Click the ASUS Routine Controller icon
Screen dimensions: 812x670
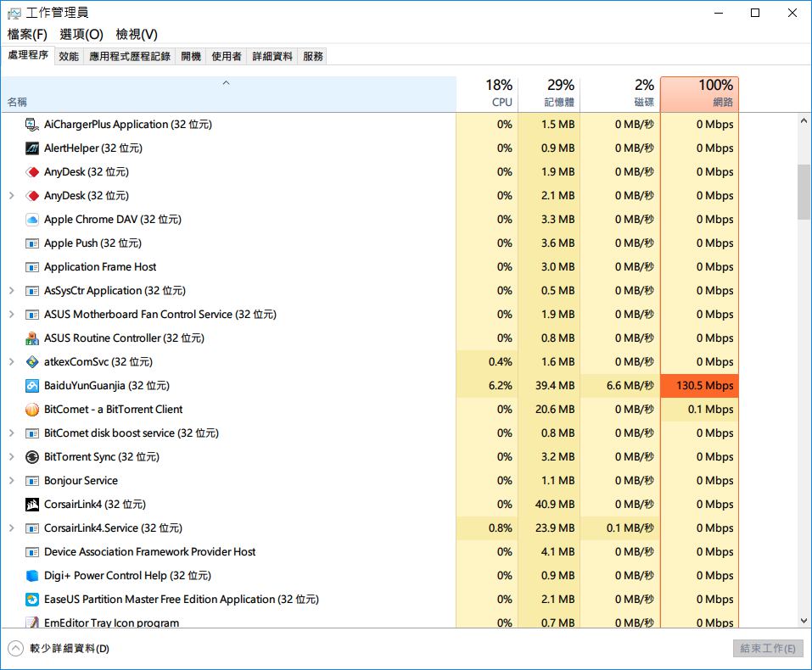32,338
